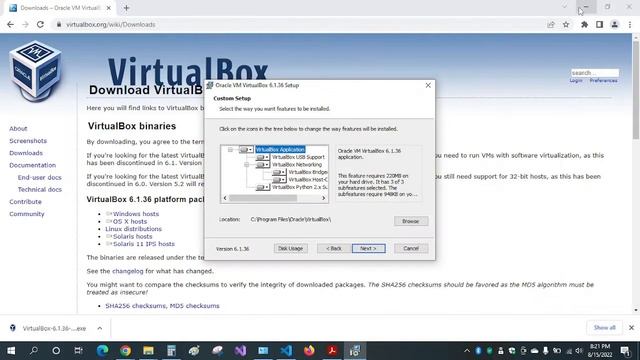Open the End-user docs link
Image resolution: width=640 pixels, height=360 pixels.
40,178
